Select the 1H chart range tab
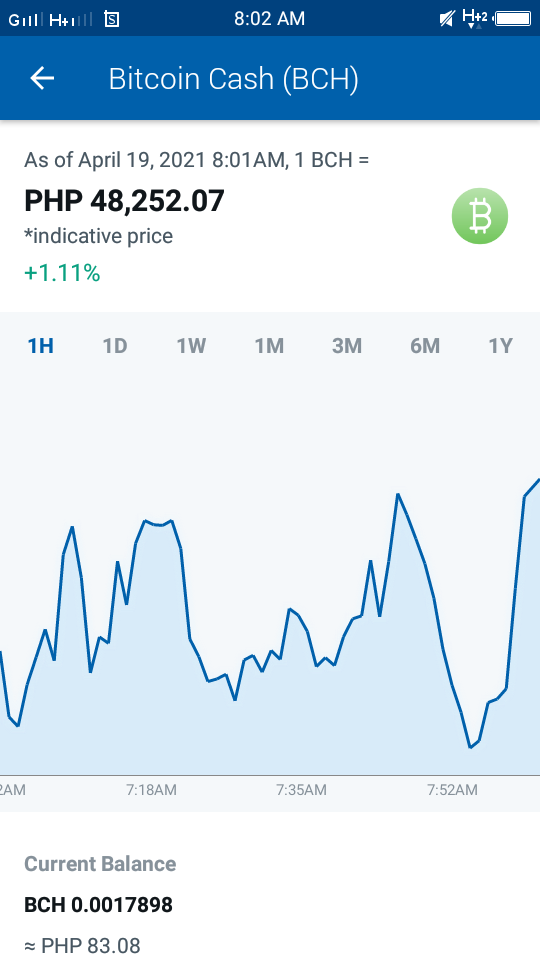The image size is (540, 960). (x=41, y=346)
